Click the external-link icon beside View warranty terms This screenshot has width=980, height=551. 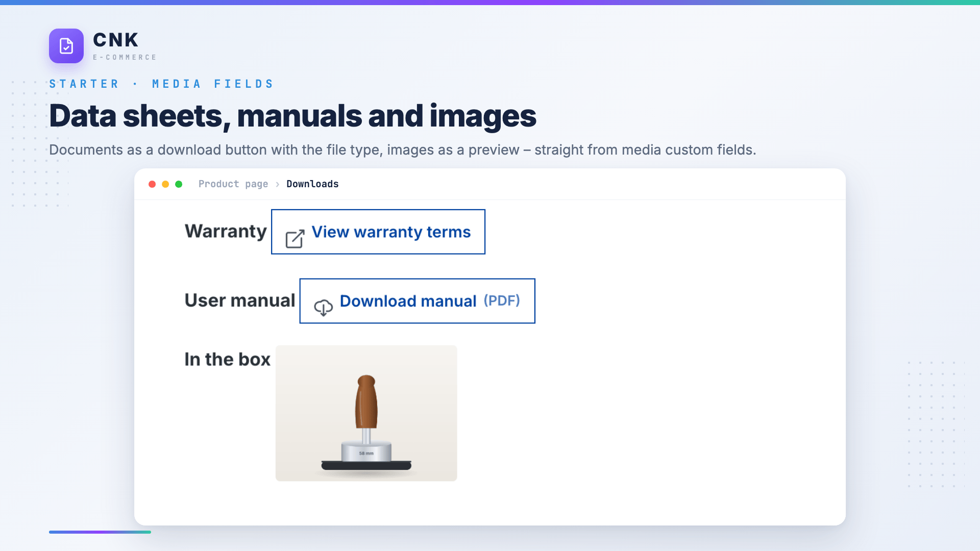295,238
